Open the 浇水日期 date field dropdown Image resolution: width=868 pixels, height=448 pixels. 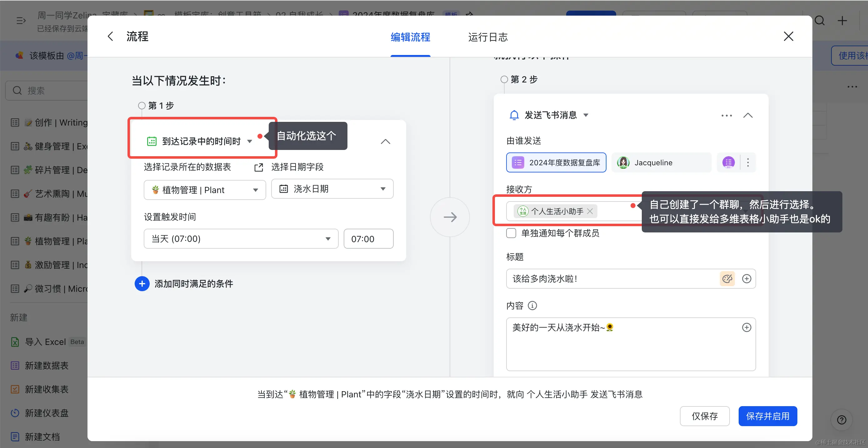tap(332, 189)
